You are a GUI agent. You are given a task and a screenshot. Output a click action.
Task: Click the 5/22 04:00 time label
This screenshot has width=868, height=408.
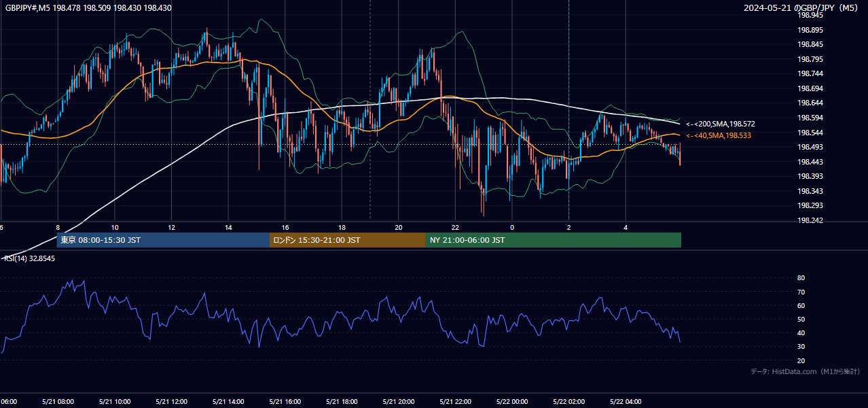[626, 402]
